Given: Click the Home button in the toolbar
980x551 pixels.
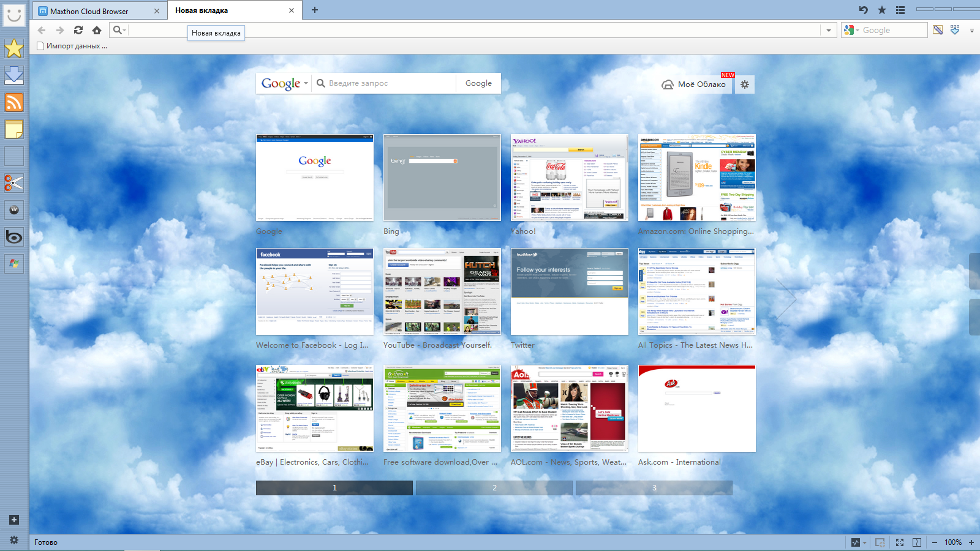Looking at the screenshot, I should pos(97,30).
